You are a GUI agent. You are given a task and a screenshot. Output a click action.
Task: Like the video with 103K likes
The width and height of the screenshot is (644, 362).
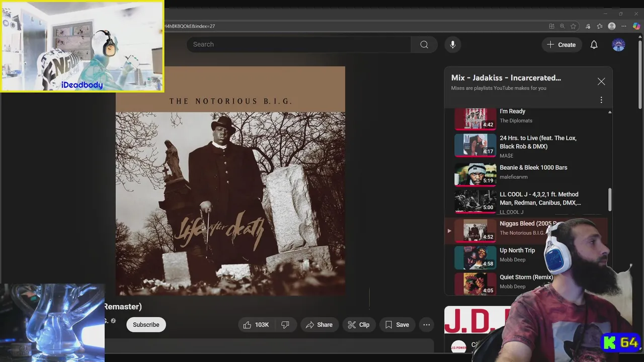click(256, 325)
